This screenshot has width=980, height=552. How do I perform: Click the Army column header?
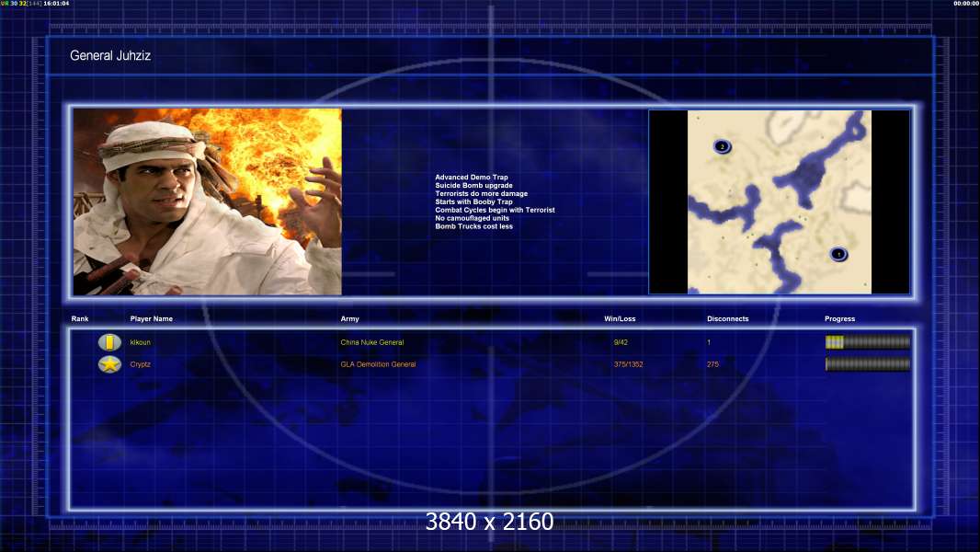point(350,319)
